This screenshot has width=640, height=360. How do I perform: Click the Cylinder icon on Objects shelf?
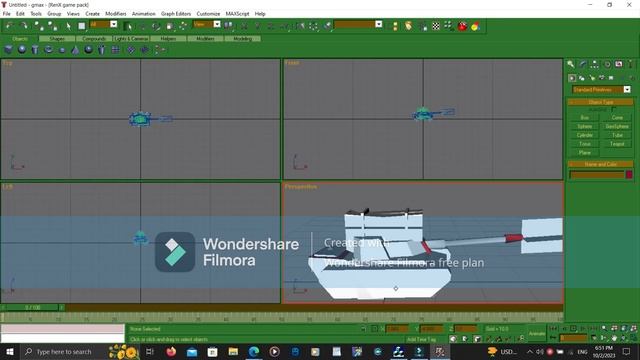(x=35, y=50)
